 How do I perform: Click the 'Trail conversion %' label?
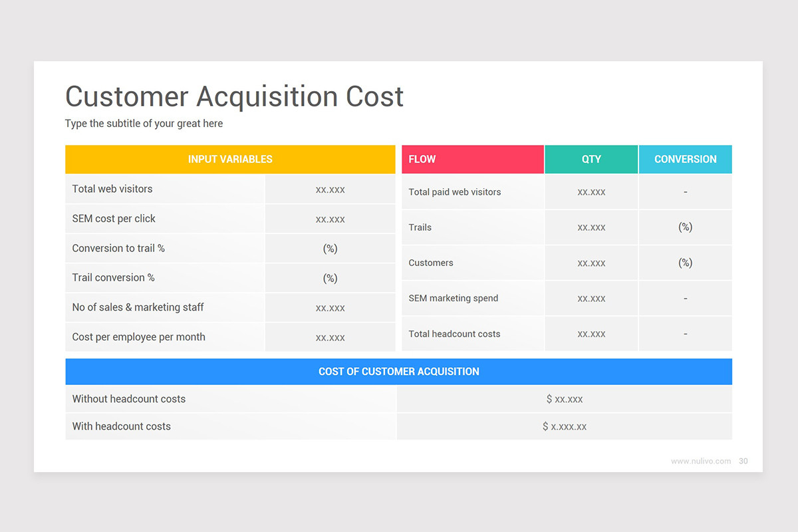(x=113, y=277)
